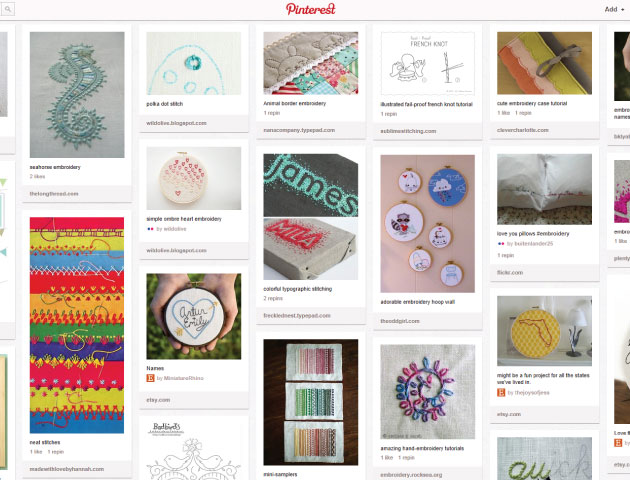Click the Florida state hoop image
Image resolution: width=630 pixels, height=480 pixels.
click(544, 331)
